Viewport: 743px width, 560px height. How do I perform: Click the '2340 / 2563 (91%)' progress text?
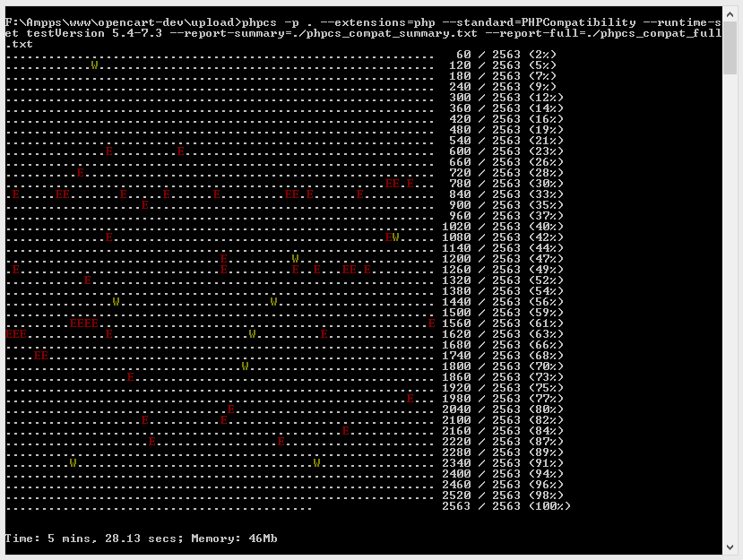pos(503,463)
